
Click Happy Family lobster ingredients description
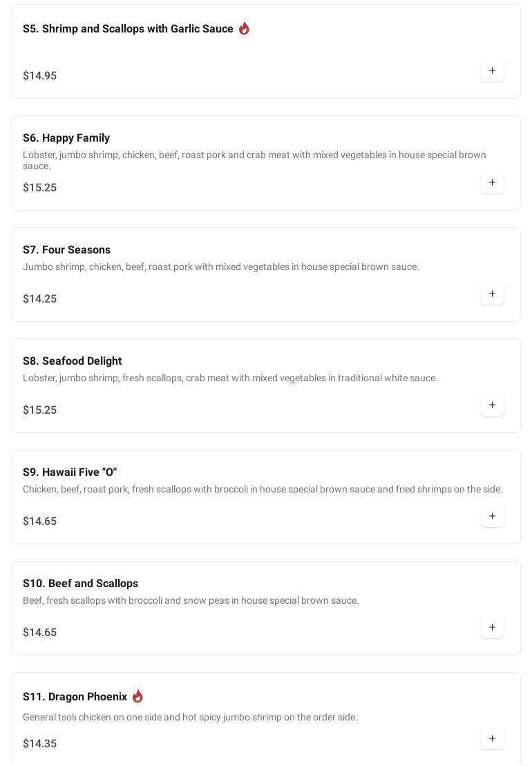pos(254,160)
